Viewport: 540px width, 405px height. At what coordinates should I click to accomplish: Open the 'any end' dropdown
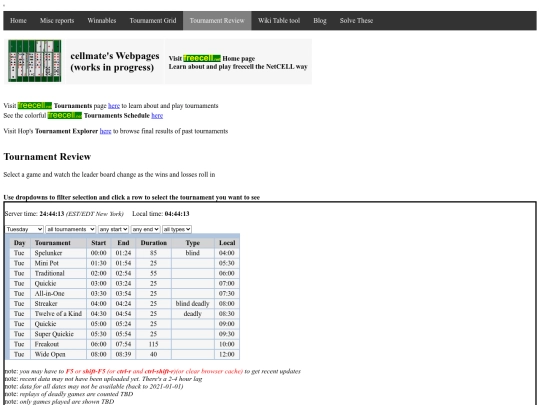coord(145,229)
